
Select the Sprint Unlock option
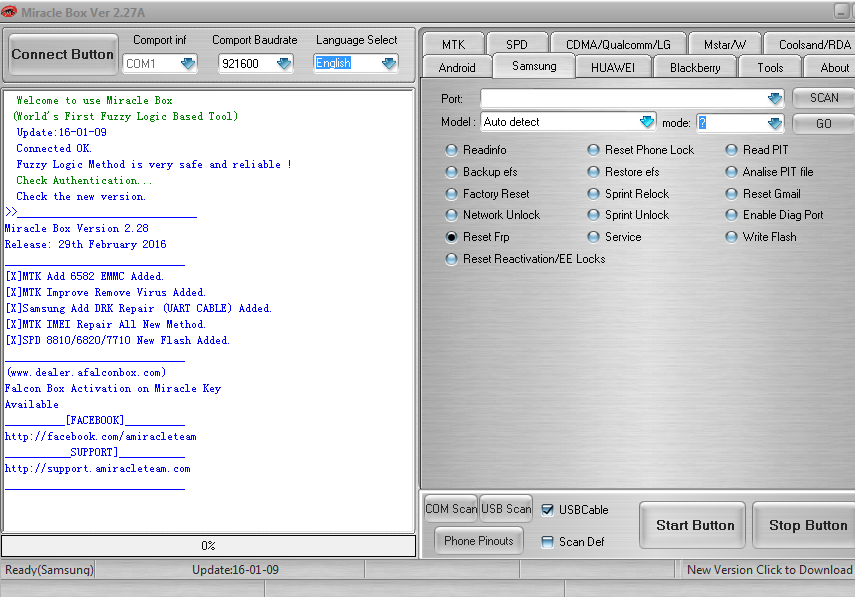628,215
